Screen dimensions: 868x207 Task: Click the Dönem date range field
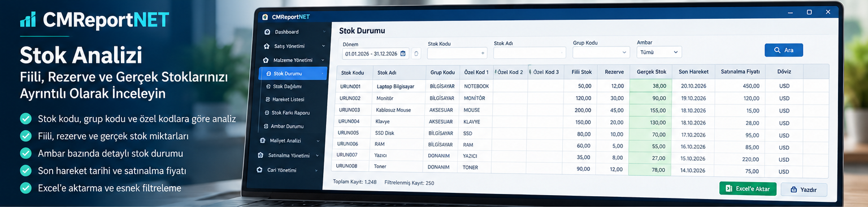tap(375, 53)
